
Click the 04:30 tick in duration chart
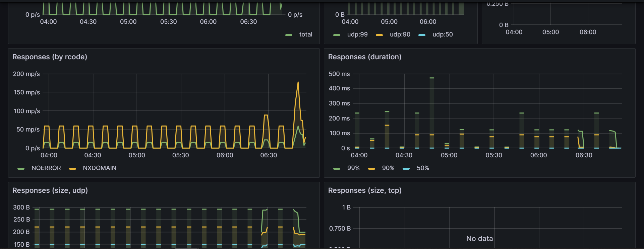pos(404,155)
